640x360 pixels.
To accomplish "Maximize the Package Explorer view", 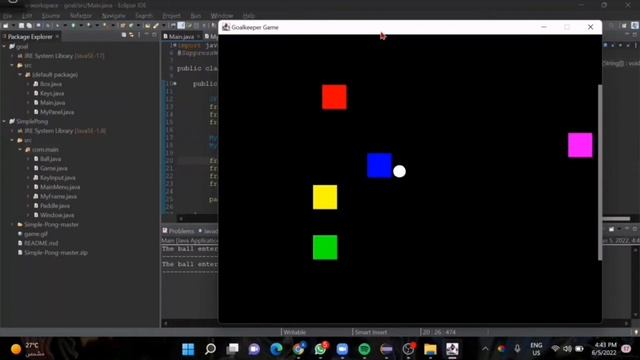I will point(154,35).
